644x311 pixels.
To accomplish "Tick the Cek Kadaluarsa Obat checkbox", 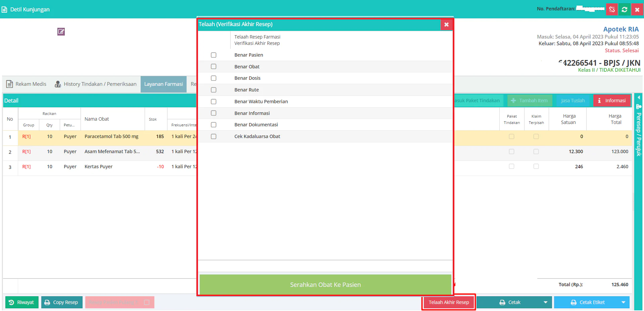I will point(213,136).
